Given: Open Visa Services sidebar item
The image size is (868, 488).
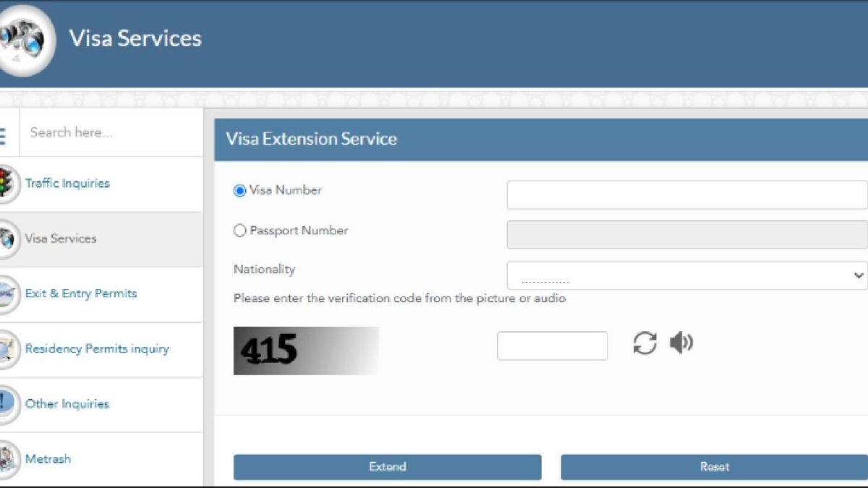Looking at the screenshot, I should click(61, 239).
